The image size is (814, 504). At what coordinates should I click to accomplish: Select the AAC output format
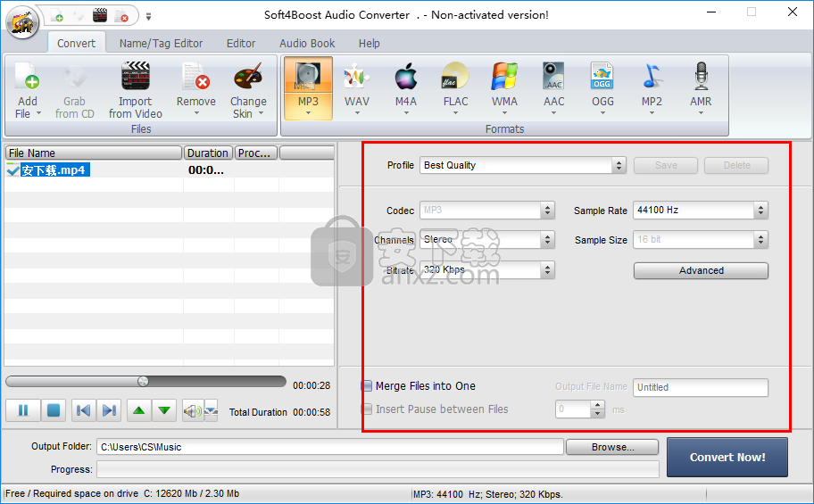(x=554, y=88)
